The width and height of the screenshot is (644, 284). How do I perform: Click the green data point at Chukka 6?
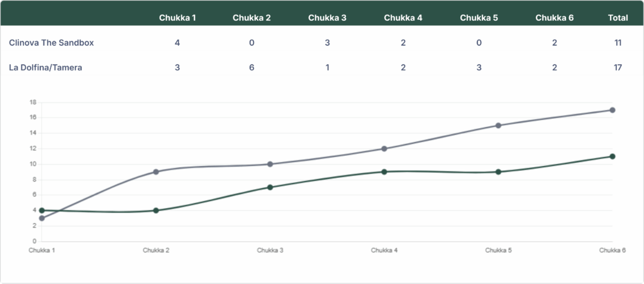point(613,156)
